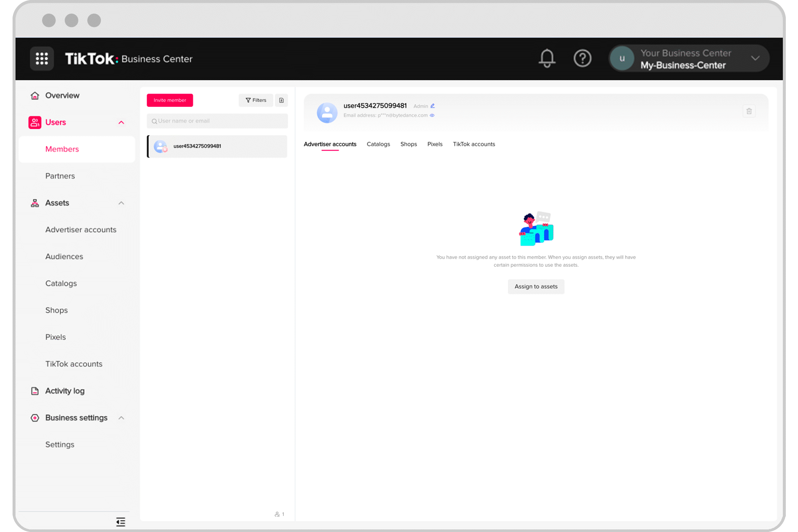The height and width of the screenshot is (532, 798).
Task: Click the user avatar icon in header
Action: point(622,58)
